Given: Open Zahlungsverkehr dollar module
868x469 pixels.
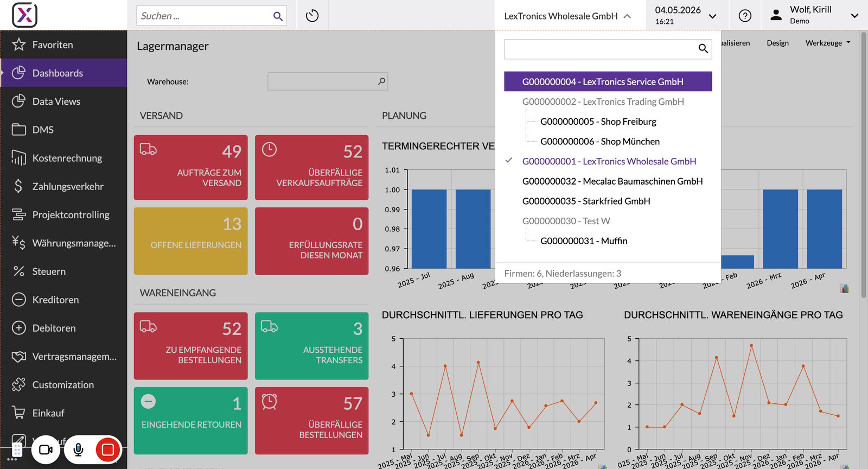Looking at the screenshot, I should tap(63, 186).
